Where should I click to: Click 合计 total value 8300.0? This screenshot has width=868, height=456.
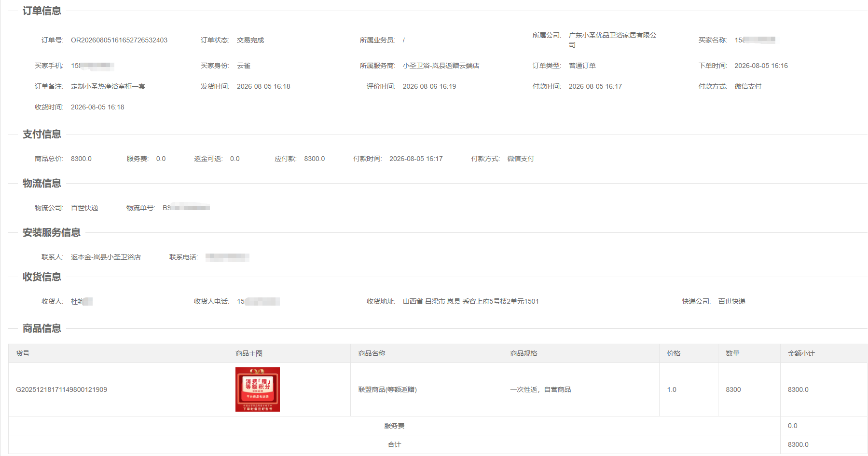point(798,444)
